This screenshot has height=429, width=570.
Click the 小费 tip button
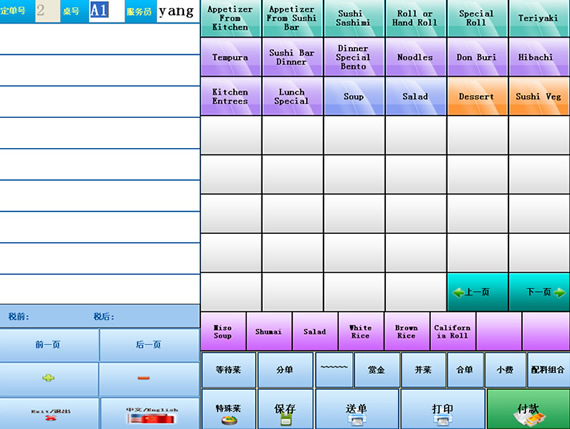pyautogui.click(x=505, y=370)
